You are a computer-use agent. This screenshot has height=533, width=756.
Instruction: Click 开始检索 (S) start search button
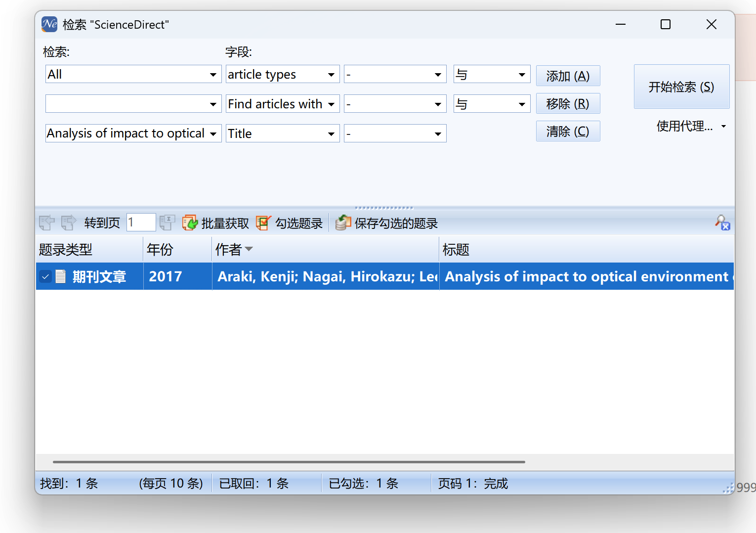point(681,87)
